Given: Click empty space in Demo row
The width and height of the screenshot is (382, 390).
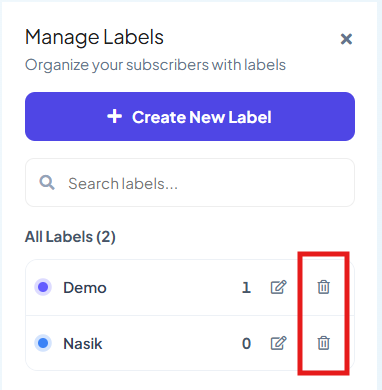Looking at the screenshot, I should point(173,287).
